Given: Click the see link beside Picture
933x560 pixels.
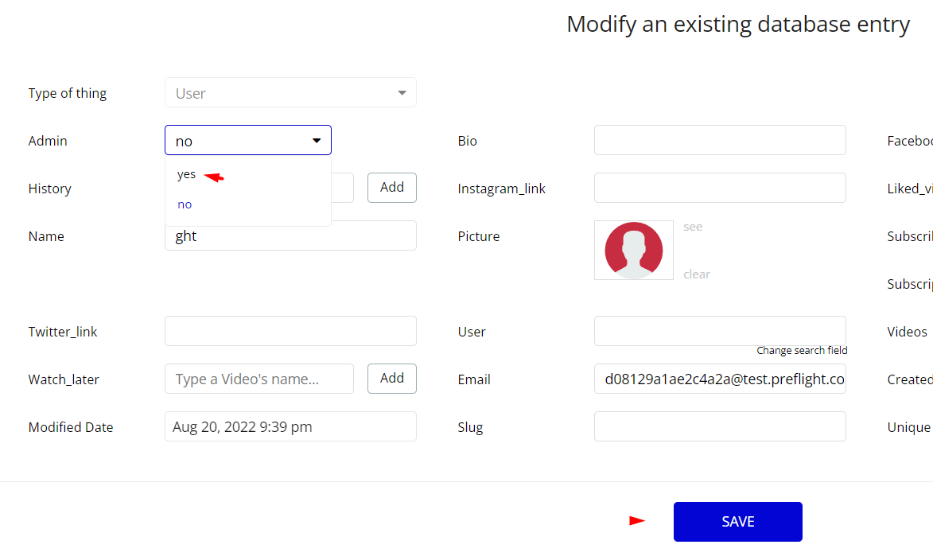Looking at the screenshot, I should tap(693, 227).
